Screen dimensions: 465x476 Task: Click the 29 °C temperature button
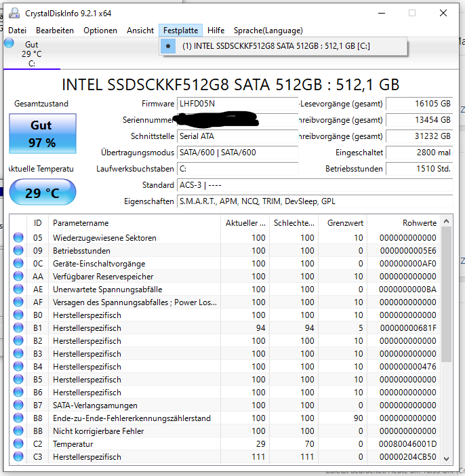43,193
